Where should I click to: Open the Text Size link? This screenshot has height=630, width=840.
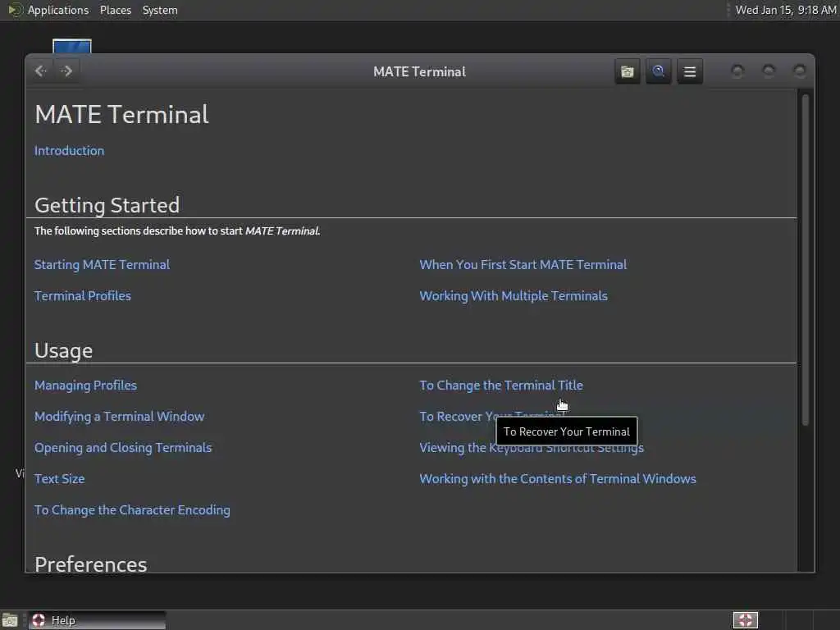59,478
